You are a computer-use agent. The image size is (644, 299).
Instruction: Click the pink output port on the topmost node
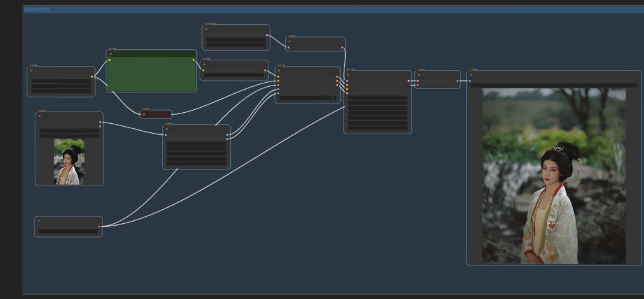click(267, 35)
